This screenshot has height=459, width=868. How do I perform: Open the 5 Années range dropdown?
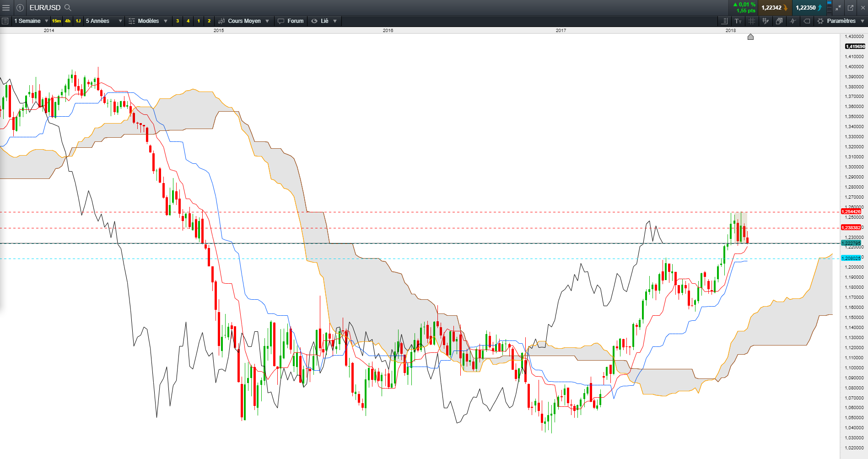(x=120, y=21)
